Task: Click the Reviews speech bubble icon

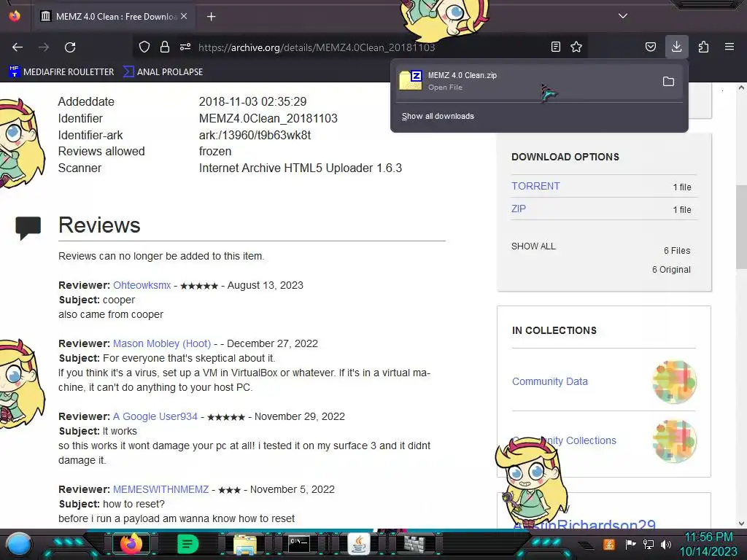Action: (x=28, y=227)
